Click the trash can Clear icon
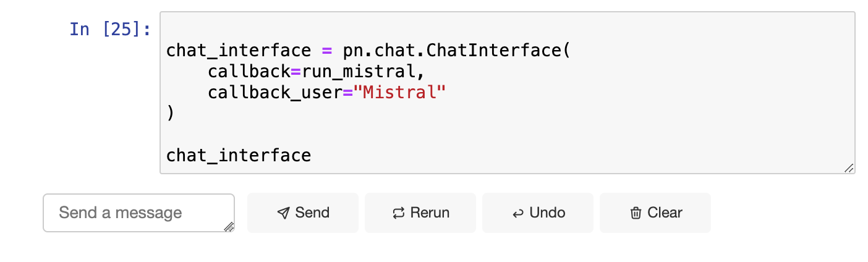 pyautogui.click(x=636, y=213)
